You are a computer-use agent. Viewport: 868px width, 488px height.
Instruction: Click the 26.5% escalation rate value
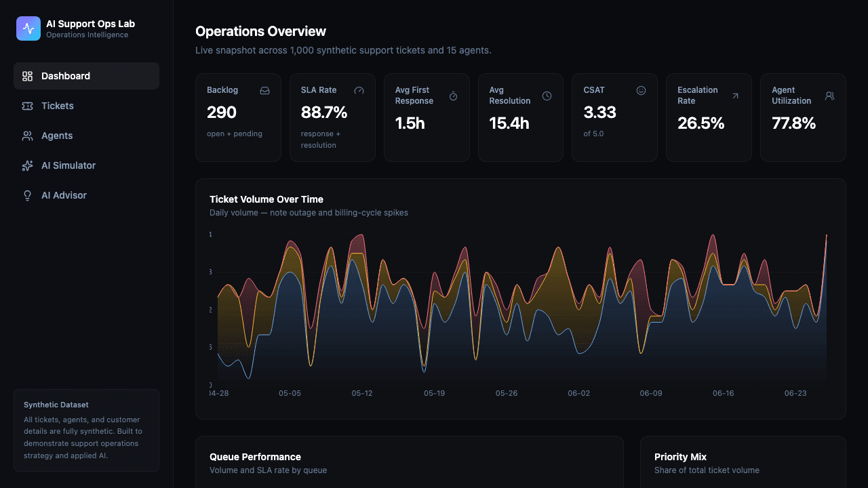[x=701, y=123]
